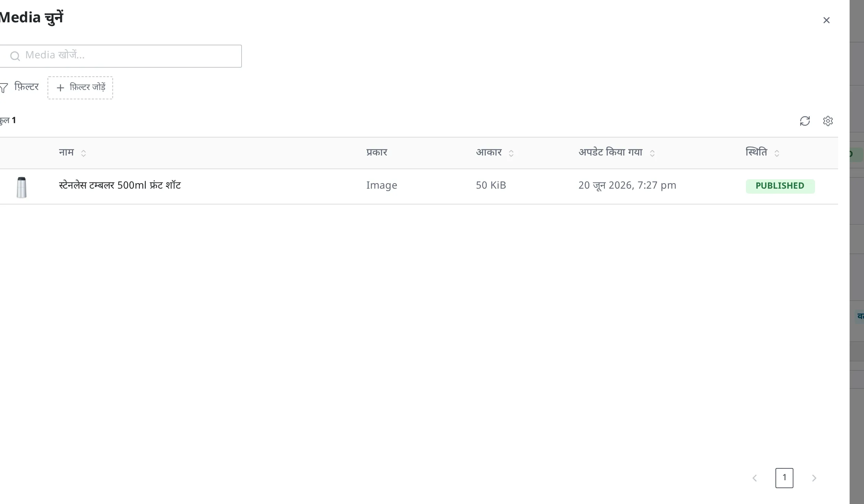Sort by स्थिति column arrows
Screen dimensions: 864x504
coord(777,153)
